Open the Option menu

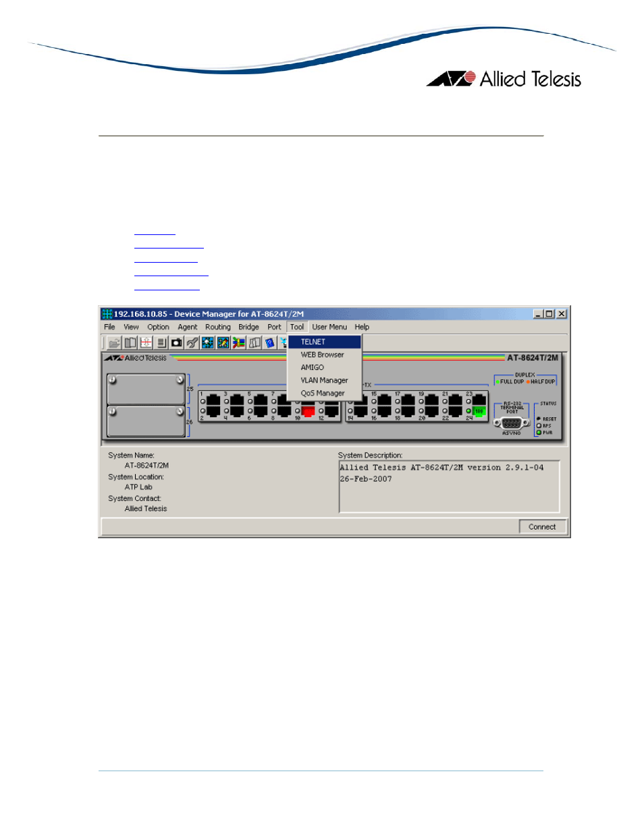tap(158, 327)
